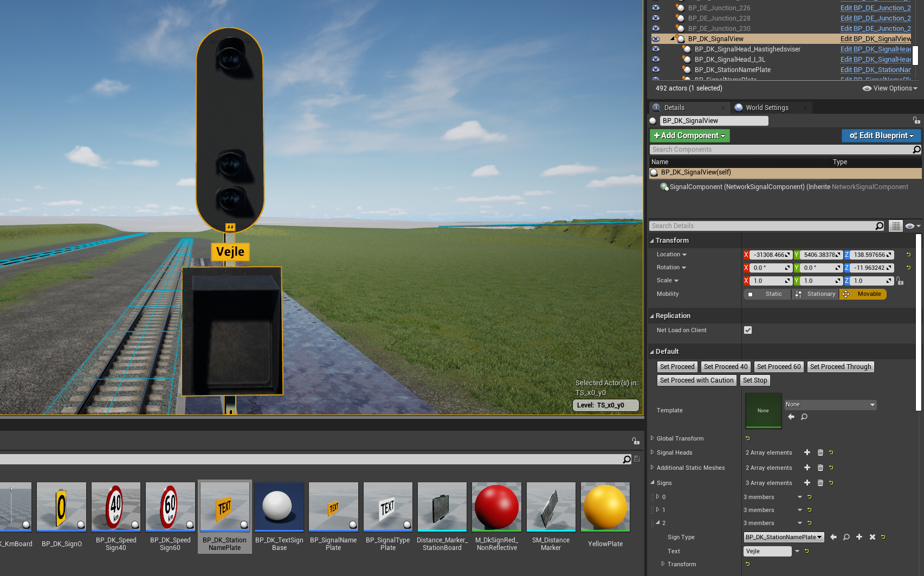Browse to Sign Type asset with magnifier
Viewport: 924px width, 576px height.
pyautogui.click(x=846, y=537)
